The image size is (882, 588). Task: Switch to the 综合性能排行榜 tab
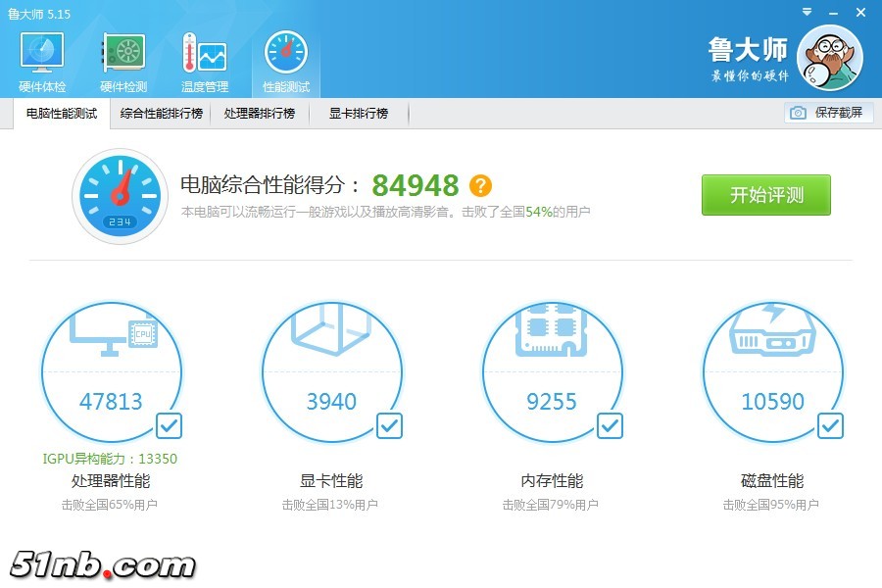coord(162,114)
